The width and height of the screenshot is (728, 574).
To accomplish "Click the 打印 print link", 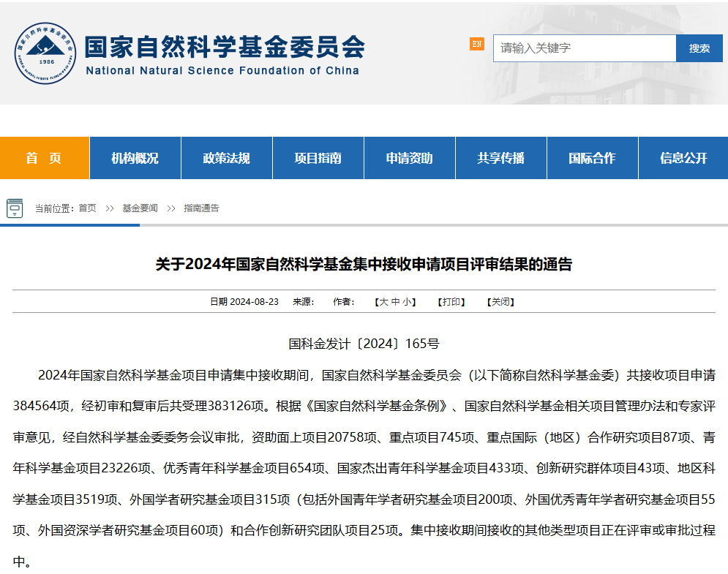I will [451, 302].
